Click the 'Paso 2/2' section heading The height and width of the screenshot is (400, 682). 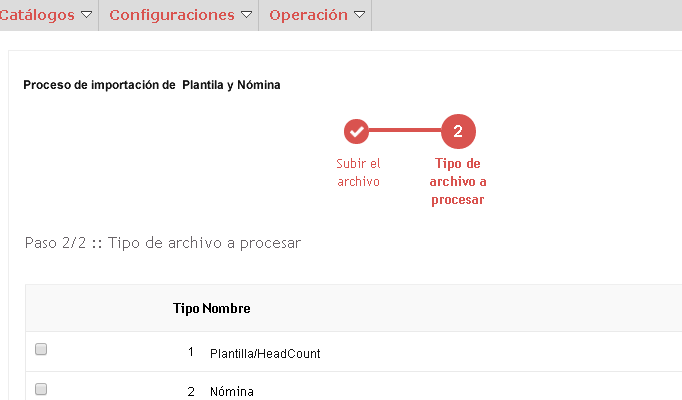(x=163, y=243)
